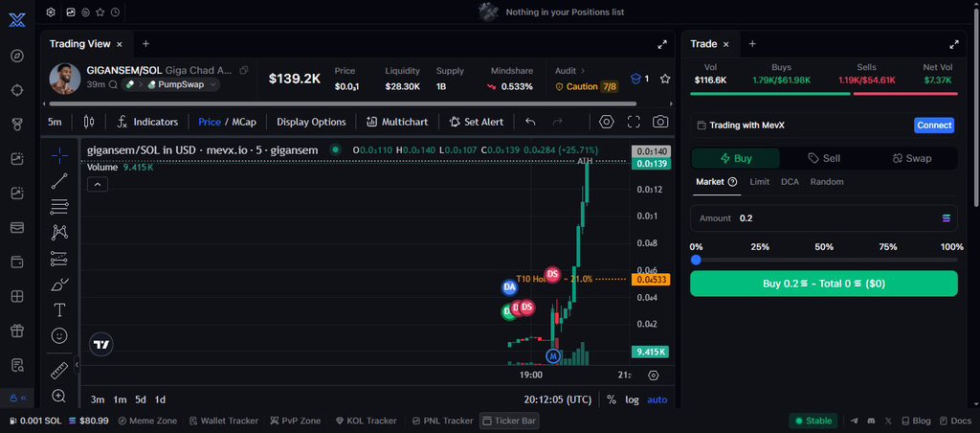Click Connect wallet button
Image resolution: width=980 pixels, height=433 pixels.
click(934, 125)
